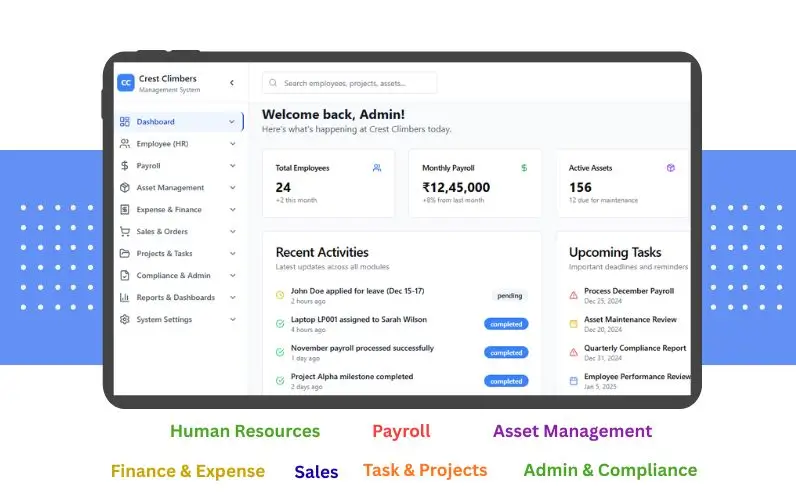
Task: Expand the Expense & Finance chevron
Action: click(x=233, y=209)
